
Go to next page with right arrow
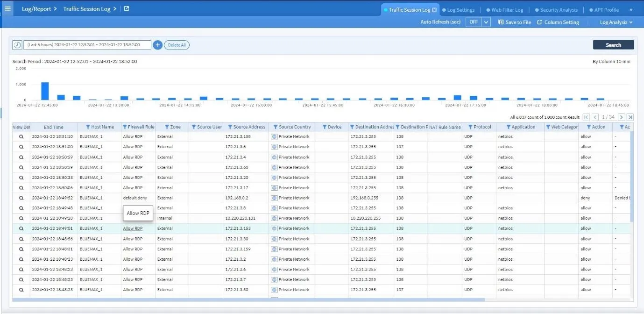pyautogui.click(x=622, y=117)
